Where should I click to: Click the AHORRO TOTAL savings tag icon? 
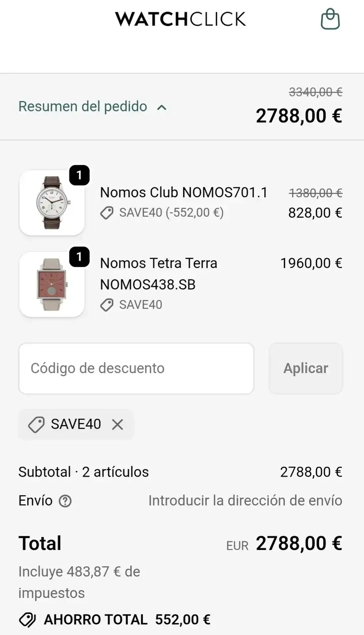[27, 620]
